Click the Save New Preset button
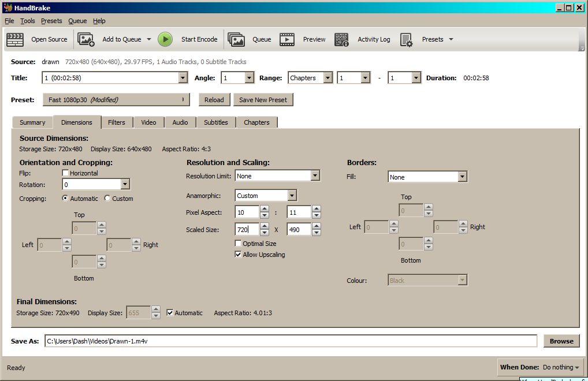 point(263,100)
